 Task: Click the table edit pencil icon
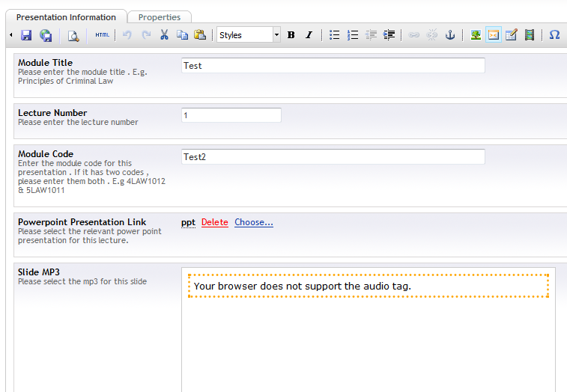click(512, 35)
